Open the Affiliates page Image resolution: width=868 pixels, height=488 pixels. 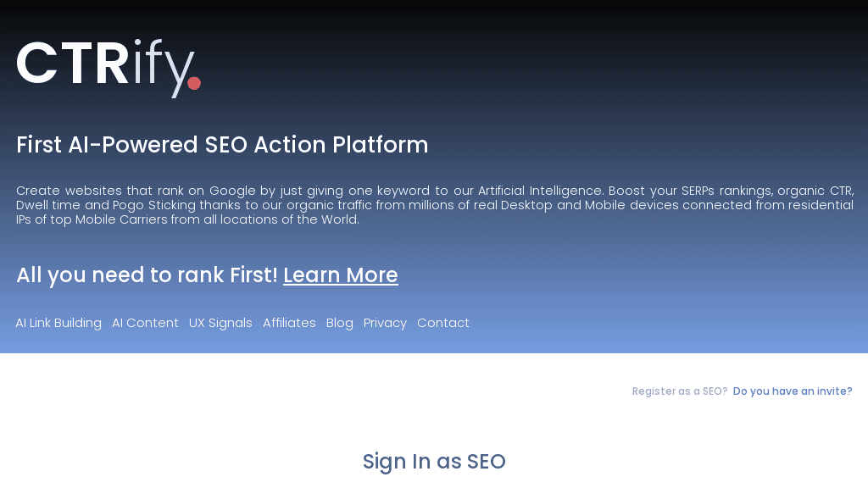tap(289, 323)
